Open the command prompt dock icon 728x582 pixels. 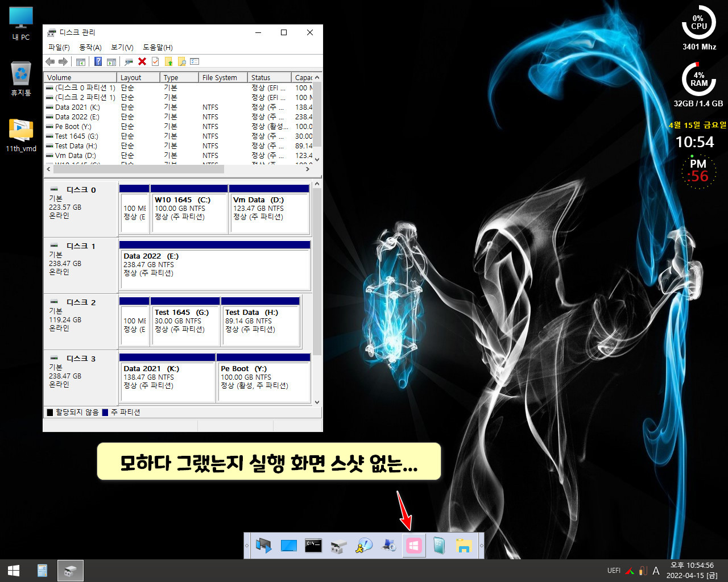(313, 546)
